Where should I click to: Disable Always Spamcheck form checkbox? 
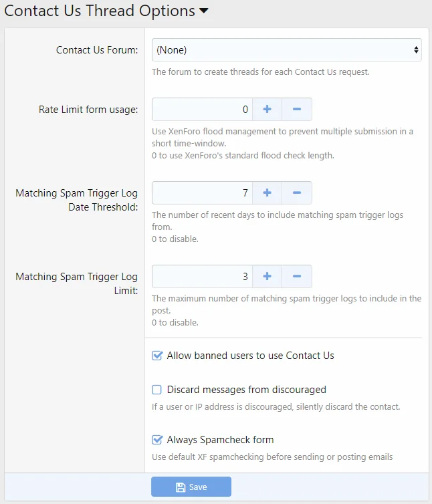point(157,440)
